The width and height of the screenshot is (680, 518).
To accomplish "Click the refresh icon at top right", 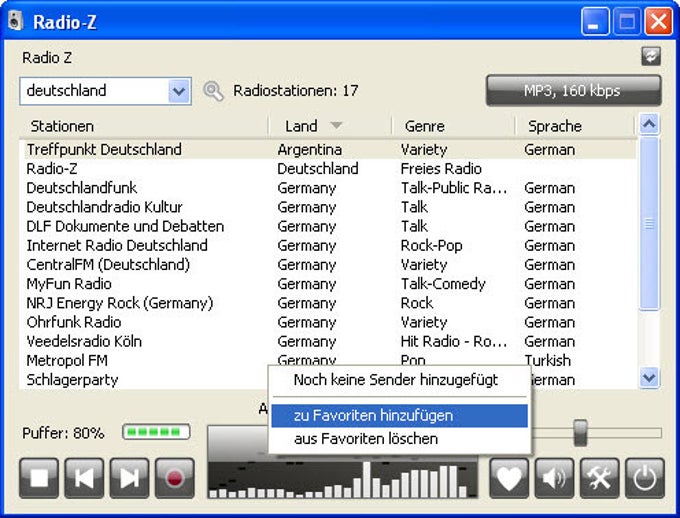I will 651,56.
